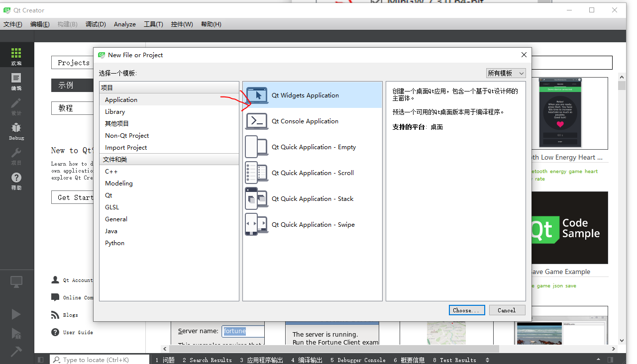Click the examples vertical scrollbar
This screenshot has width=637, height=364.
pyautogui.click(x=622, y=209)
